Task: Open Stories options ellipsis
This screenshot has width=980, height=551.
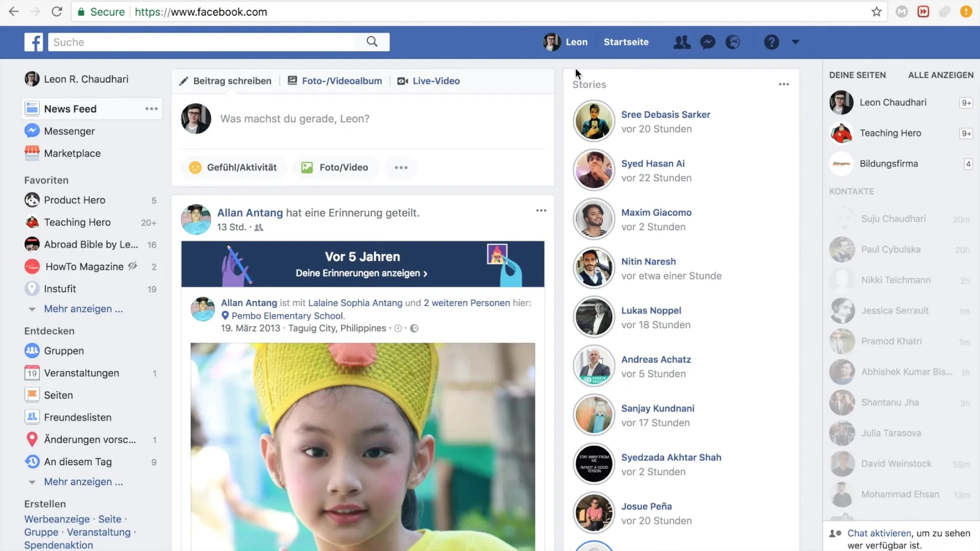Action: [x=784, y=84]
